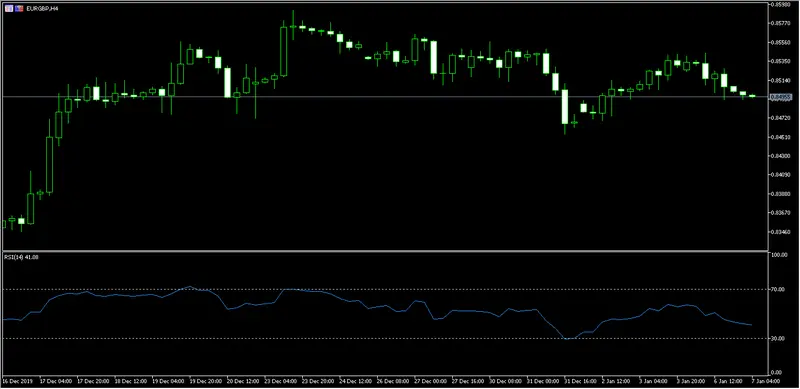This screenshot has height=389, width=800.
Task: Click the divider between price chart and RSI window
Action: click(385, 251)
